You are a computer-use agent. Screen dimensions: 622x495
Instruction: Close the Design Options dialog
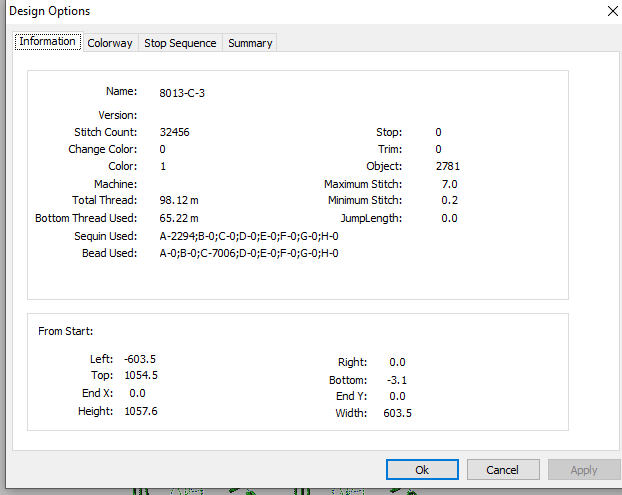pyautogui.click(x=612, y=11)
